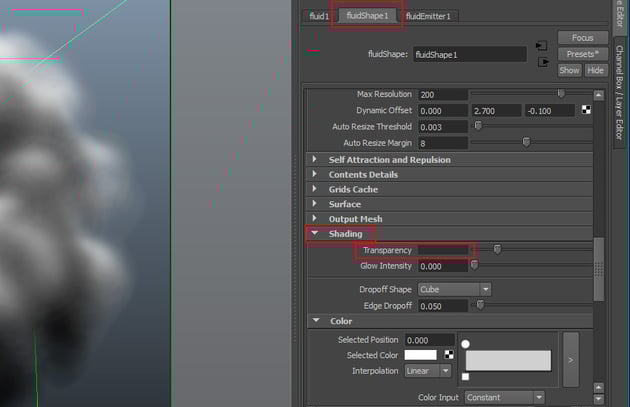Adjust the Transparency slider handle
Screen dimensions: 630x407
(x=497, y=249)
